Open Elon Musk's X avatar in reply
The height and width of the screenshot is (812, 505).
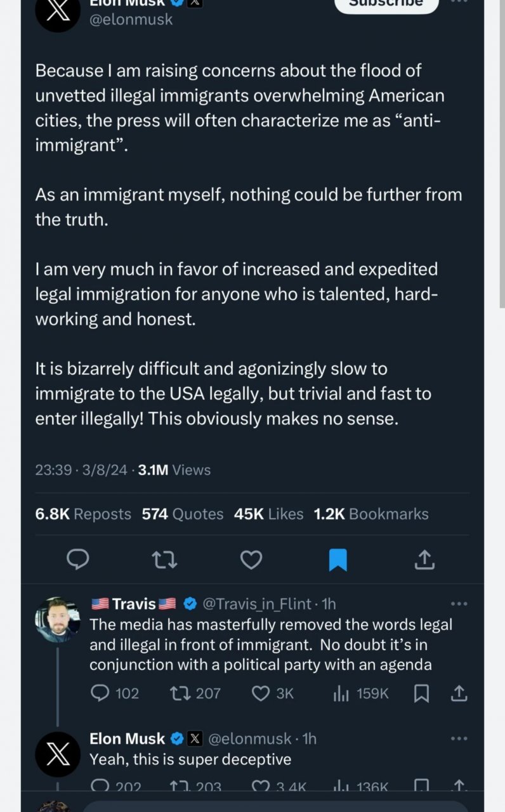[x=58, y=754]
